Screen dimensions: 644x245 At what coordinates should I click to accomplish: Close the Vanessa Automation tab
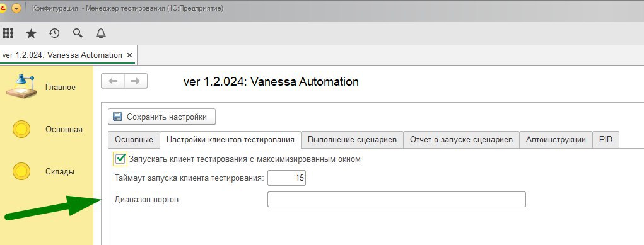[x=129, y=55]
